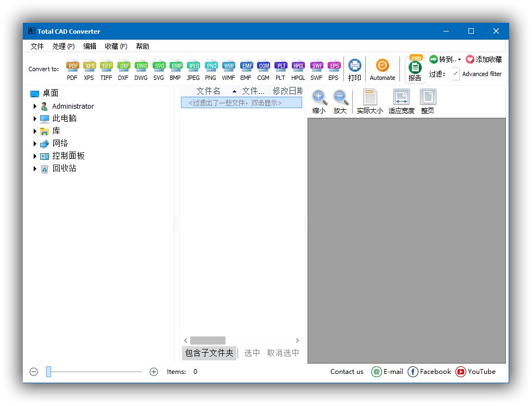Image resolution: width=532 pixels, height=406 pixels.
Task: Expand the 回收站 node
Action: 35,168
